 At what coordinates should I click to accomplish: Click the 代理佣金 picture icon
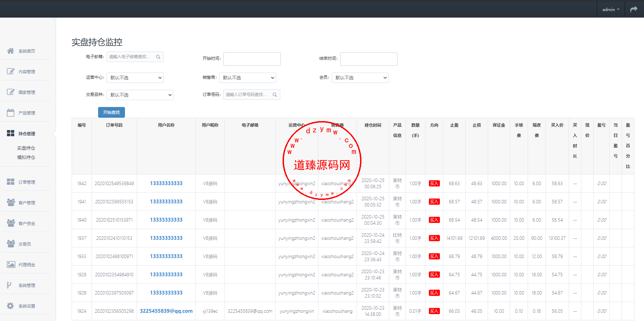[x=11, y=264]
